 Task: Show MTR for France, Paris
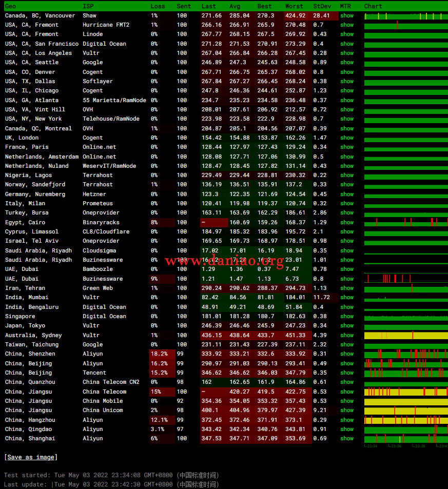click(x=347, y=147)
